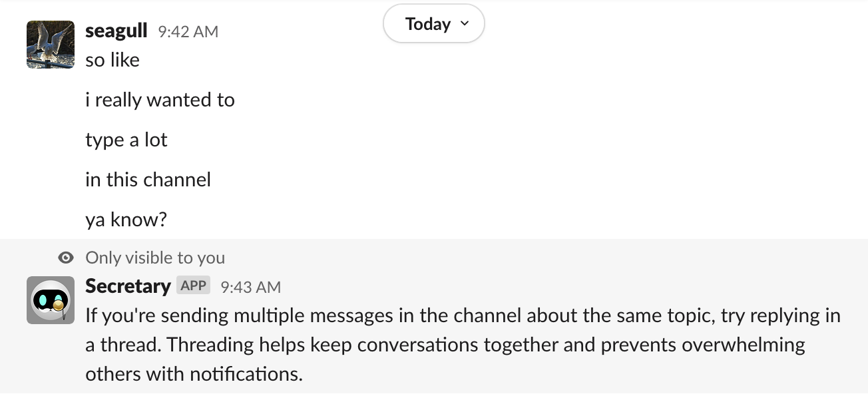The width and height of the screenshot is (868, 408).
Task: Click the eye icon beside visibility notice
Action: coord(66,258)
